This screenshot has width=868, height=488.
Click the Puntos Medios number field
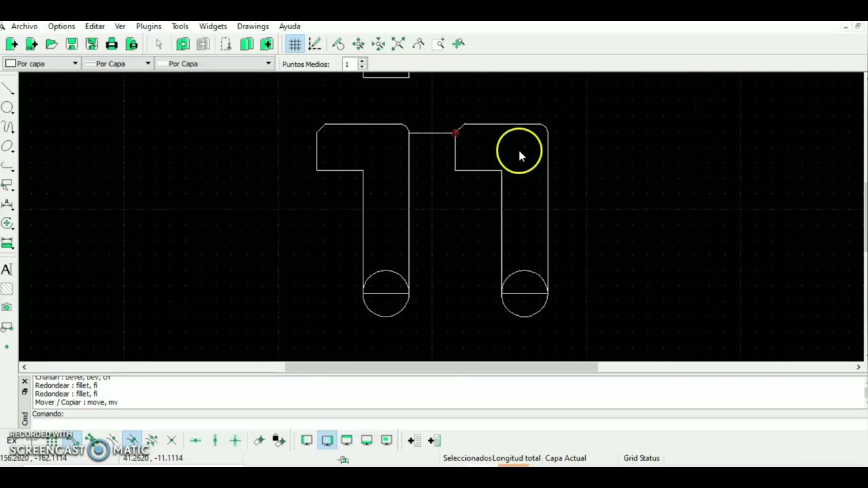tap(349, 64)
